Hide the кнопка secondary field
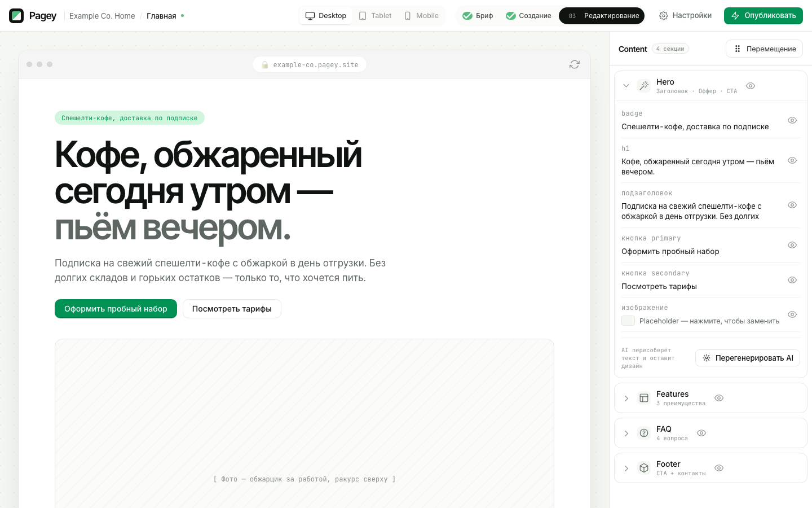The image size is (812, 508). [x=792, y=280]
